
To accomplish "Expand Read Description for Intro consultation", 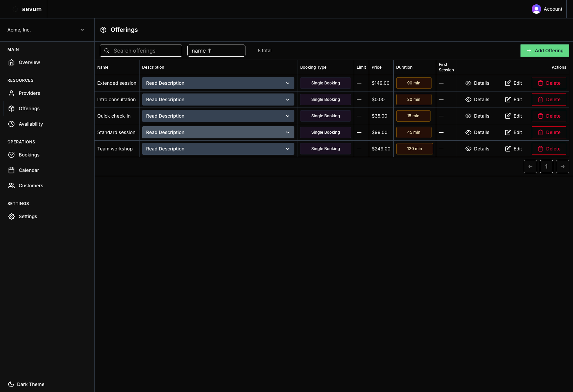I will coord(218,100).
